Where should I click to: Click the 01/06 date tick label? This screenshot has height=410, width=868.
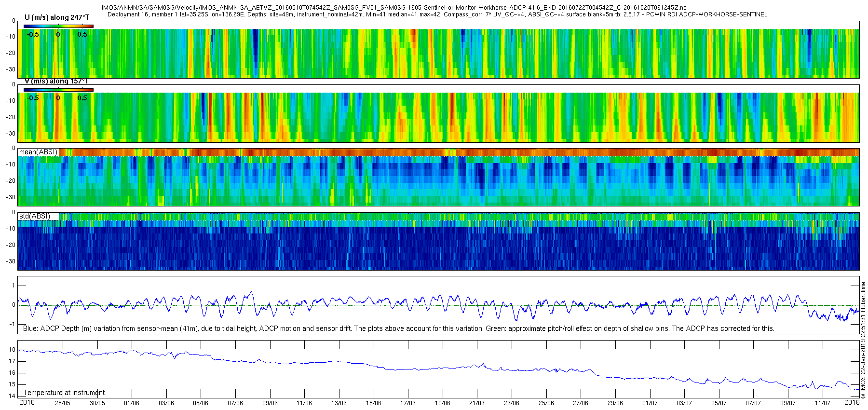(x=132, y=403)
